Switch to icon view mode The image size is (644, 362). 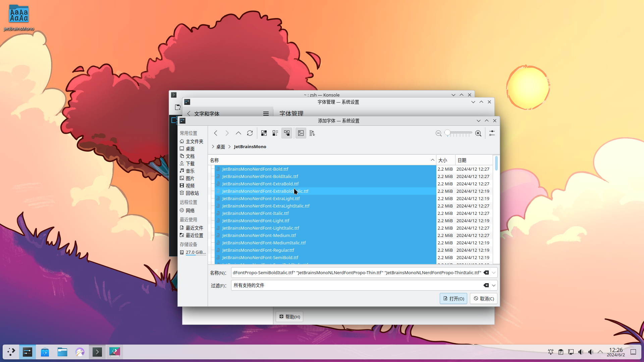click(264, 133)
